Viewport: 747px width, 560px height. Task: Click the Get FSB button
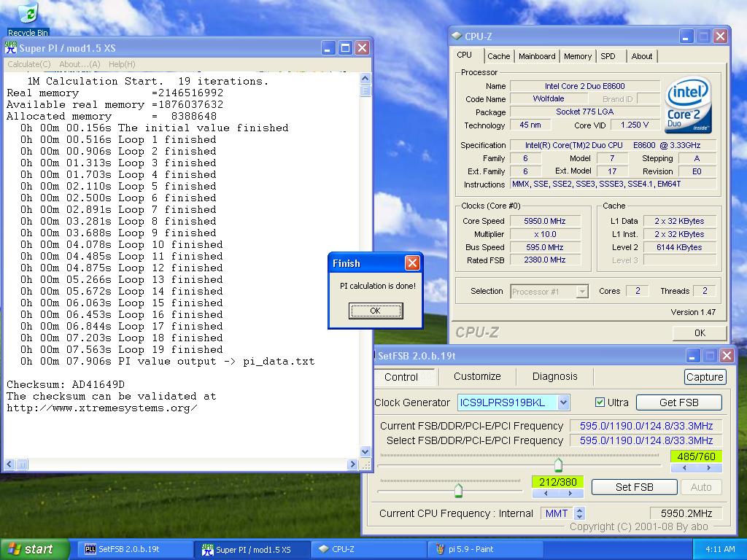679,402
